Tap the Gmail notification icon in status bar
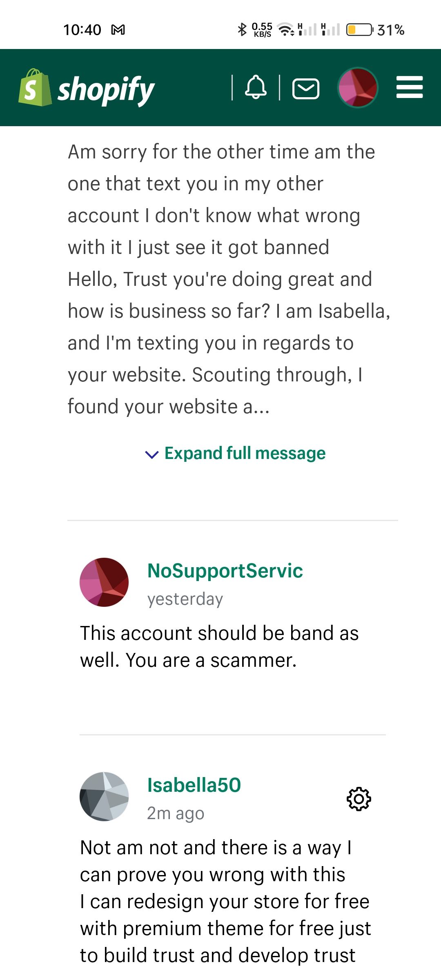Image resolution: width=441 pixels, height=980 pixels. [x=118, y=30]
